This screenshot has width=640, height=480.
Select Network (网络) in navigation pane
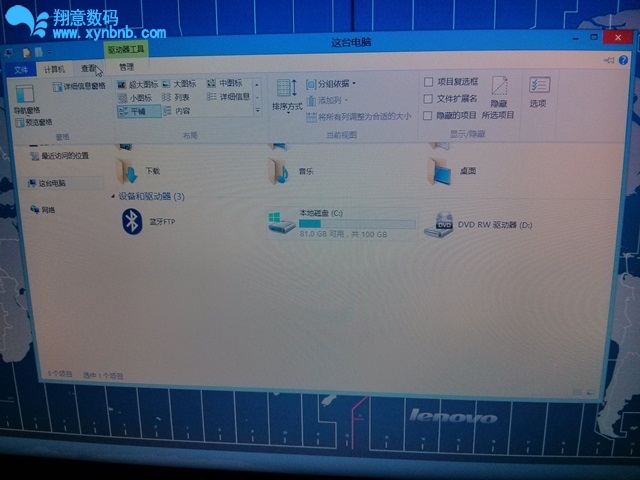(47, 210)
